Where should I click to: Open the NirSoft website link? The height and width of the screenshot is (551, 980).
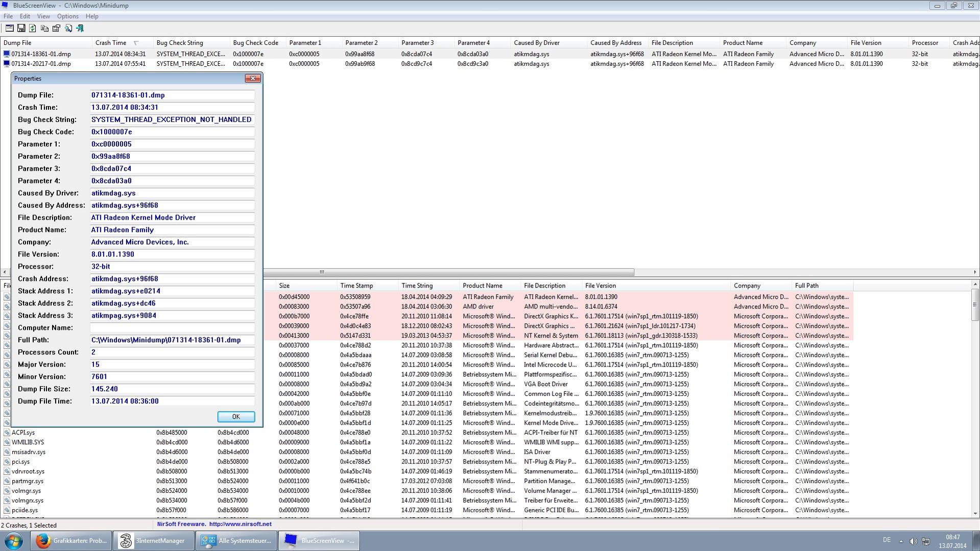point(240,524)
